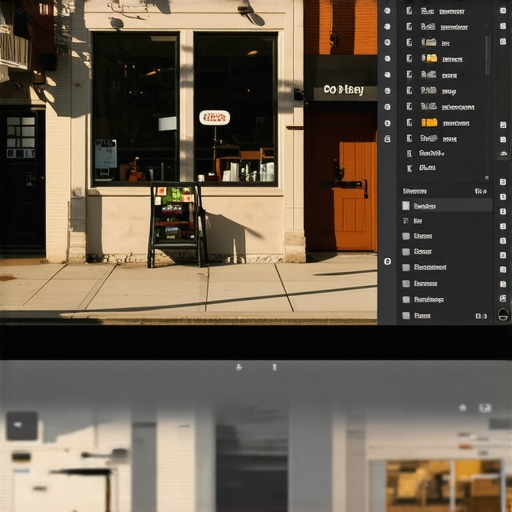
Task: Toggle the checkbox on the last lower-list row
Action: 406,315
